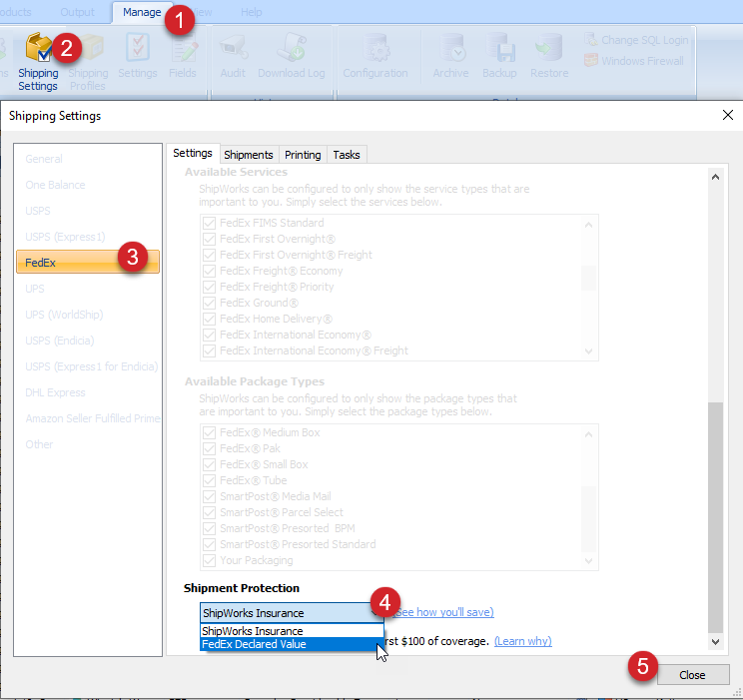Switch to the Tasks tab
This screenshot has height=700, width=743.
pyautogui.click(x=347, y=155)
